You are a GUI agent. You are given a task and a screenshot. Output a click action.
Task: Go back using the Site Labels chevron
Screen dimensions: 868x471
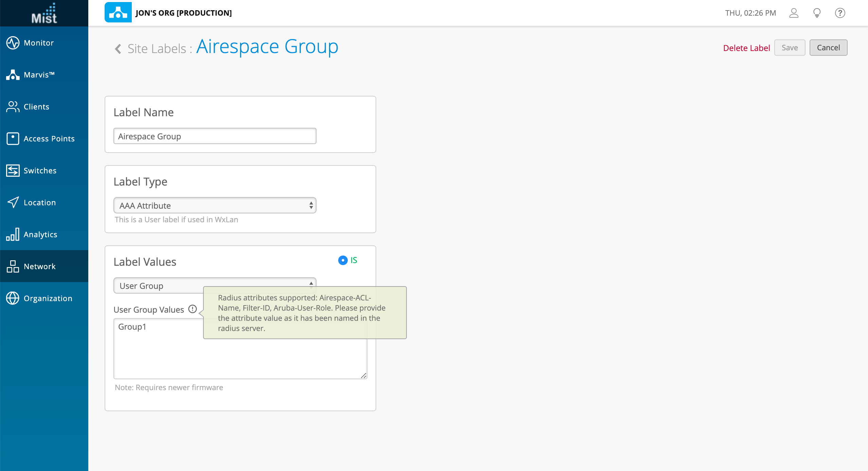(x=118, y=49)
